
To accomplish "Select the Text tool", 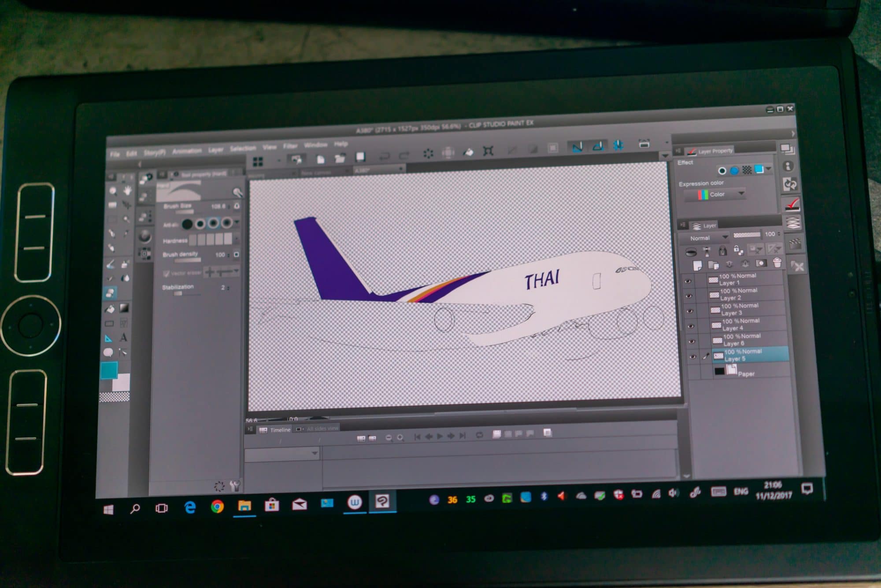I will 123,338.
